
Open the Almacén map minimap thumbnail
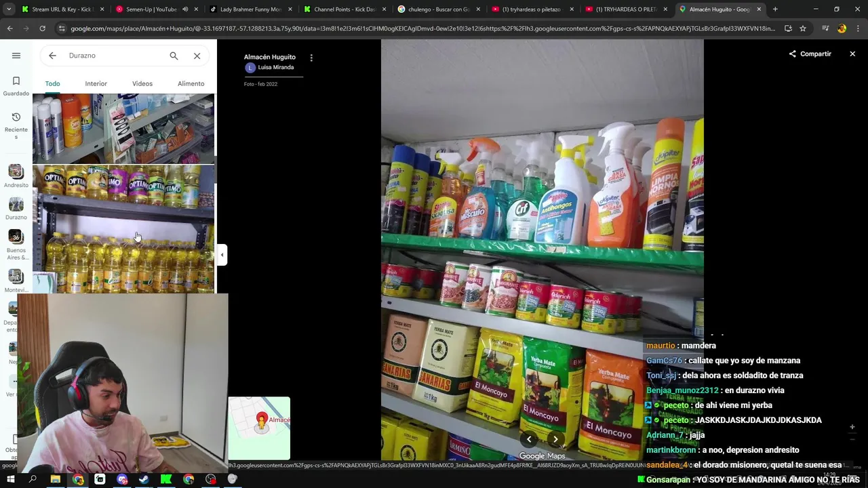(x=259, y=428)
